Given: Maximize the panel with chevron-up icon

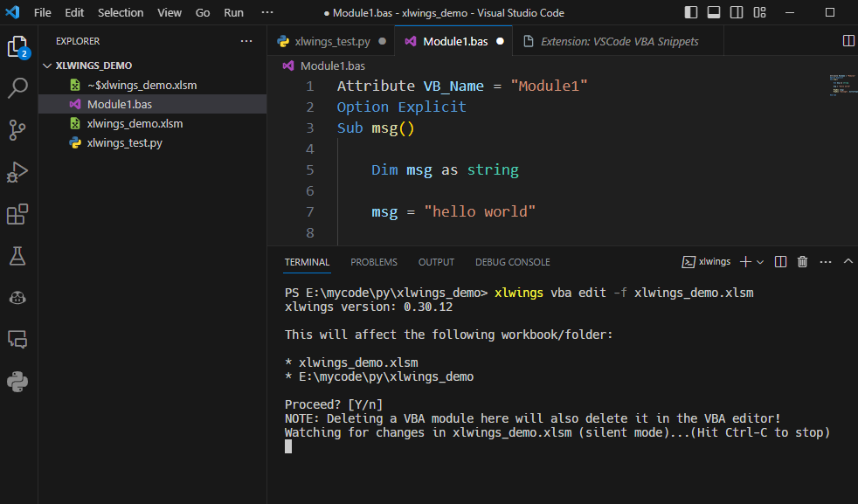Looking at the screenshot, I should [848, 261].
